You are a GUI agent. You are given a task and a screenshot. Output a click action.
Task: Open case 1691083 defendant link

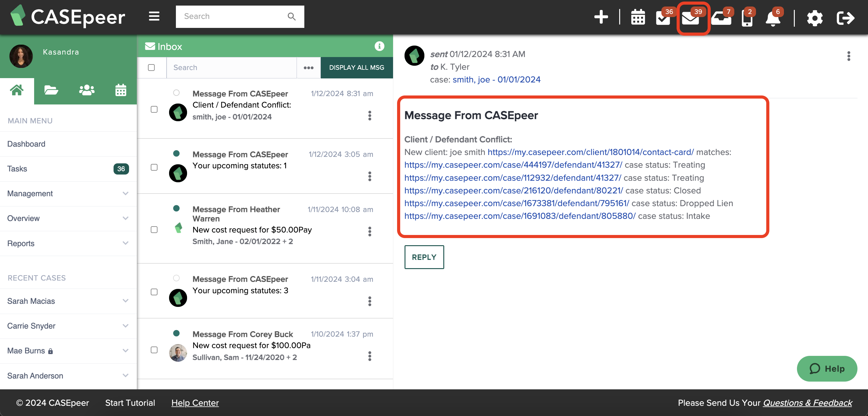[x=520, y=216]
